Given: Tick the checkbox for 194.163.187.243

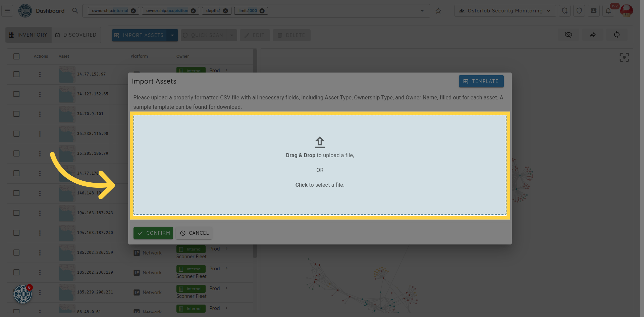Looking at the screenshot, I should 16,213.
